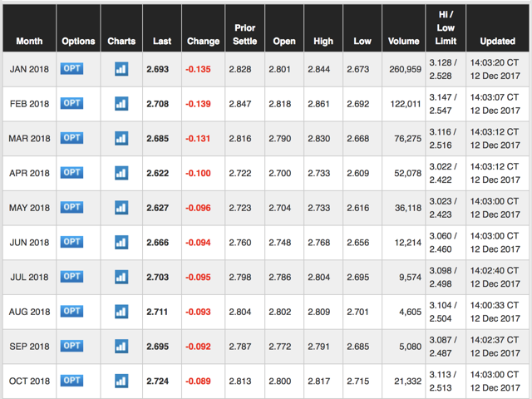The width and height of the screenshot is (532, 399).
Task: Click the volume value 5,080
Action: coord(410,347)
